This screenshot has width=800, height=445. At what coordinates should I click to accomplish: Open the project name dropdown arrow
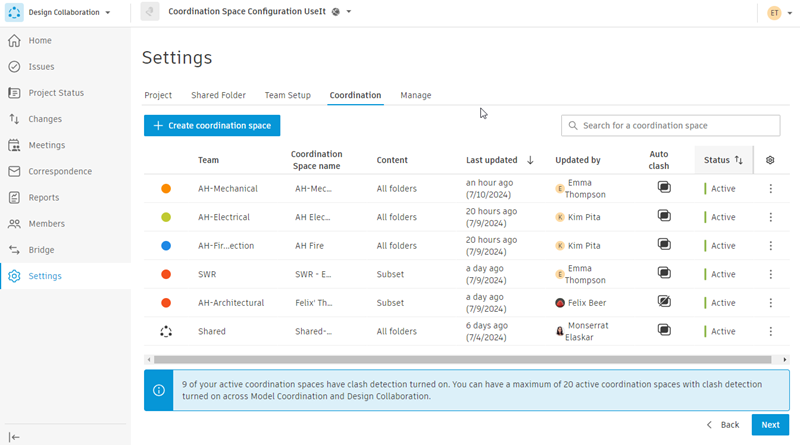pos(349,11)
